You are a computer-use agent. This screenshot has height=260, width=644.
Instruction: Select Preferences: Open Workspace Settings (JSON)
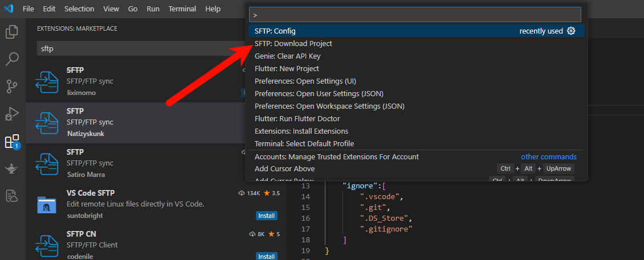(417, 106)
